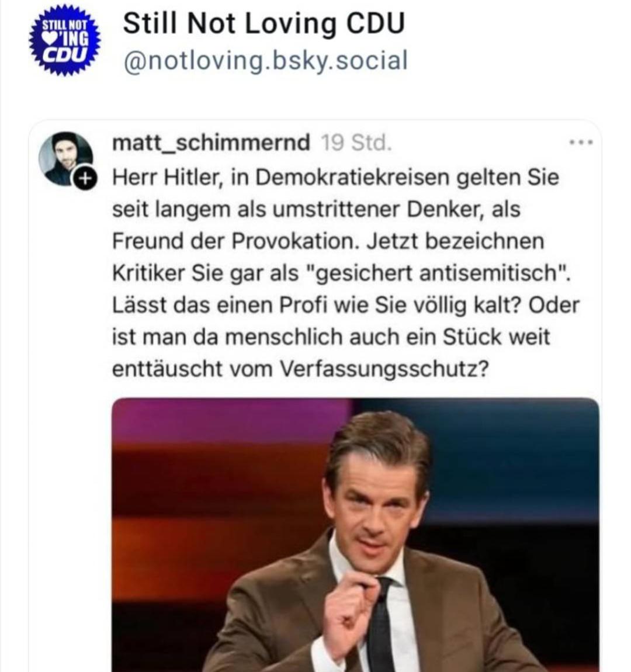
Task: Click the text line 'ist man da menschlich'
Action: click(331, 337)
